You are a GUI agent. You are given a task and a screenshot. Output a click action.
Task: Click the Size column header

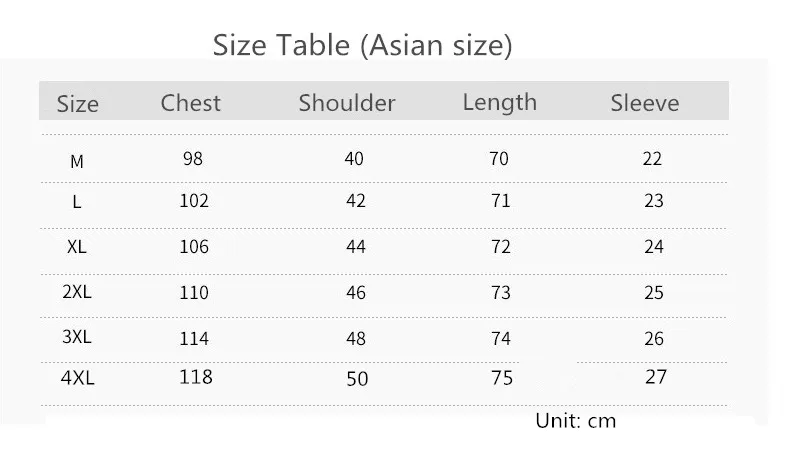point(78,104)
